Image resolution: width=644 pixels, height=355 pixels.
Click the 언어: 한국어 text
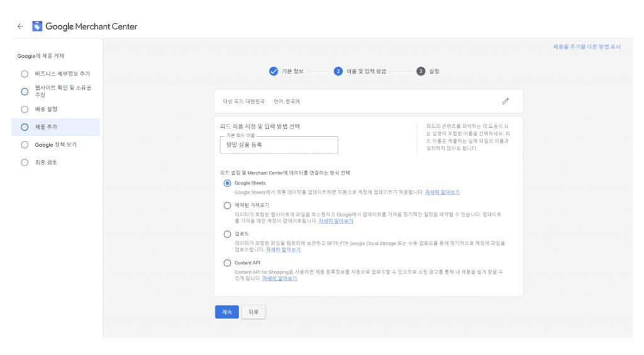click(287, 101)
